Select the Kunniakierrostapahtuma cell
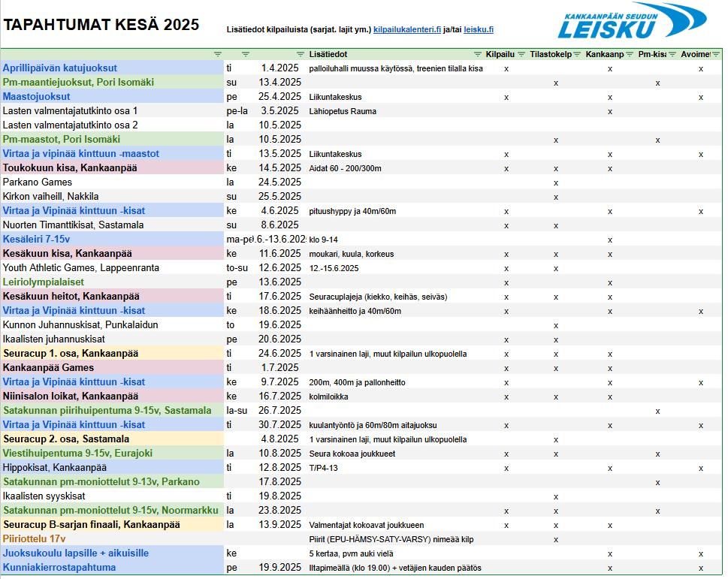This screenshot has width=728, height=579. (x=113, y=568)
